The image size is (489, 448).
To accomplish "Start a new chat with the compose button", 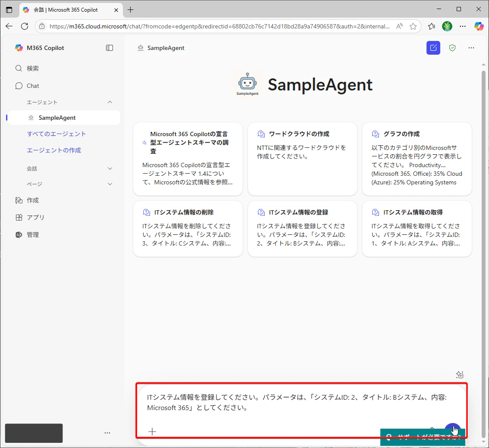I will [x=433, y=48].
